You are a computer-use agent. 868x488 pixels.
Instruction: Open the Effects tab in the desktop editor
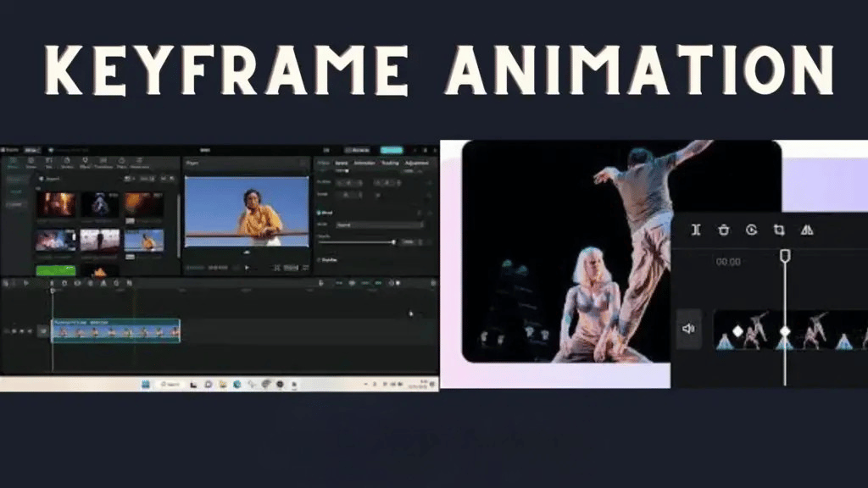click(x=85, y=163)
